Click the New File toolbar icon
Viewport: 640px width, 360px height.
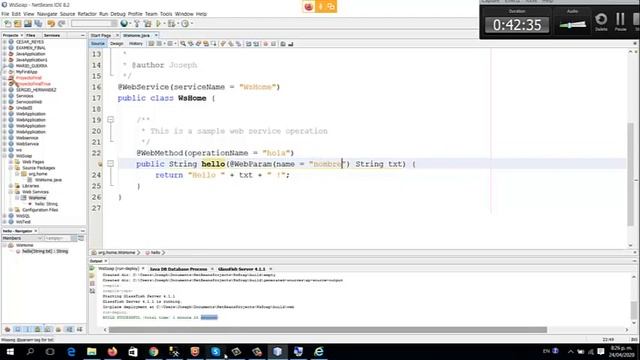(7, 24)
